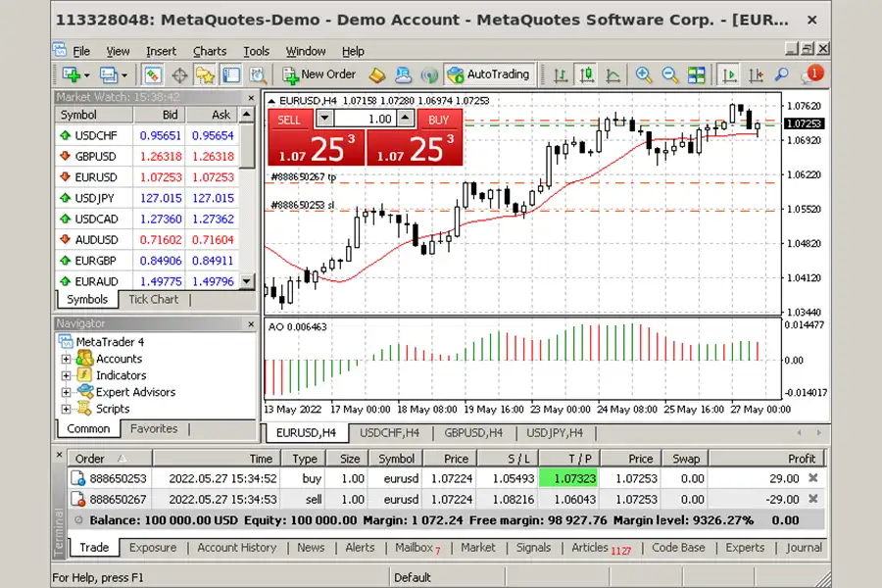The height and width of the screenshot is (588, 882).
Task: Open the New Chart dropdown arrow
Action: 86,75
